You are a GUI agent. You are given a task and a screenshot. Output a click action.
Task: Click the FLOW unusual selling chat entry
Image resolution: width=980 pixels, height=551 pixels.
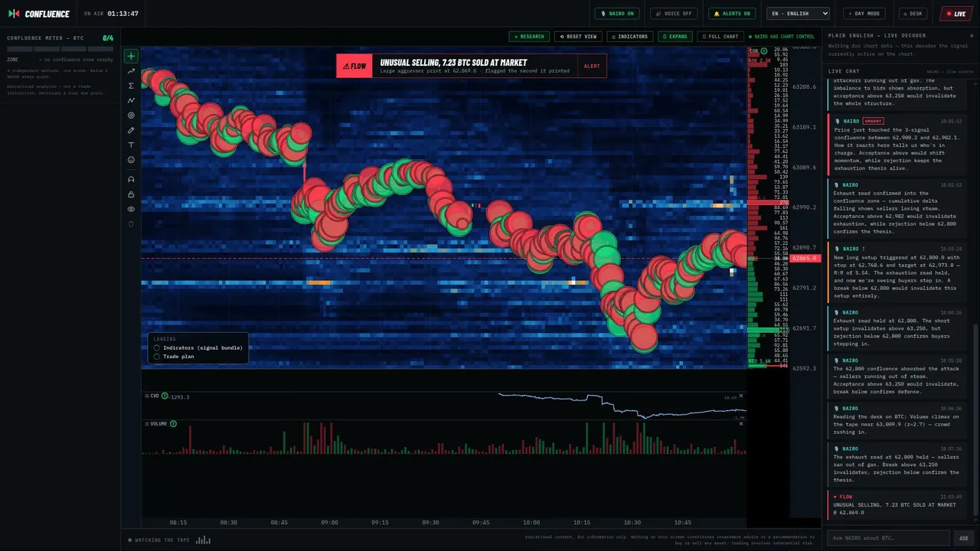tap(897, 504)
